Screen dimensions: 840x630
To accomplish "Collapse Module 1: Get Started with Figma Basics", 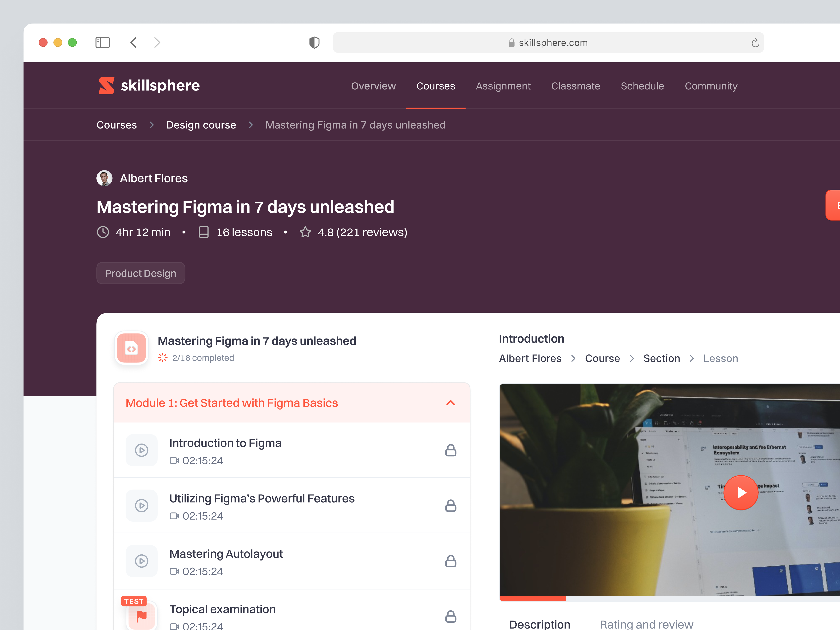I will (451, 403).
